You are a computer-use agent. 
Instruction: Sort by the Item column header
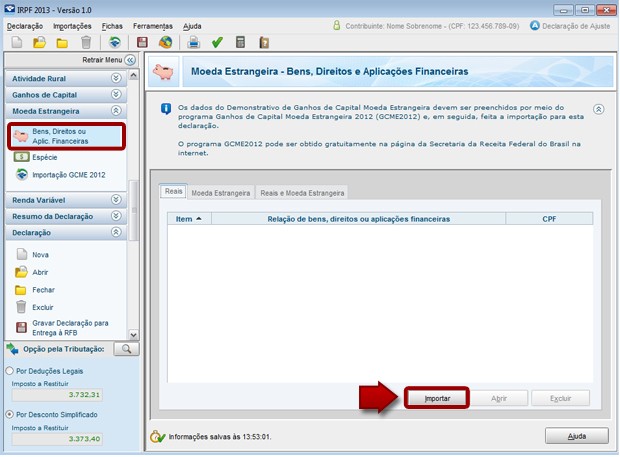click(x=187, y=218)
